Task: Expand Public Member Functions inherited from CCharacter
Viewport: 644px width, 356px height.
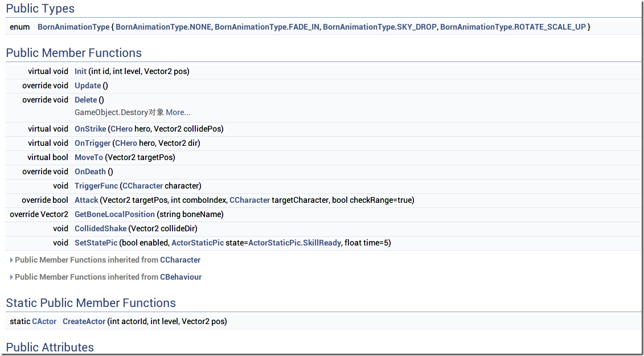Action: pos(12,260)
